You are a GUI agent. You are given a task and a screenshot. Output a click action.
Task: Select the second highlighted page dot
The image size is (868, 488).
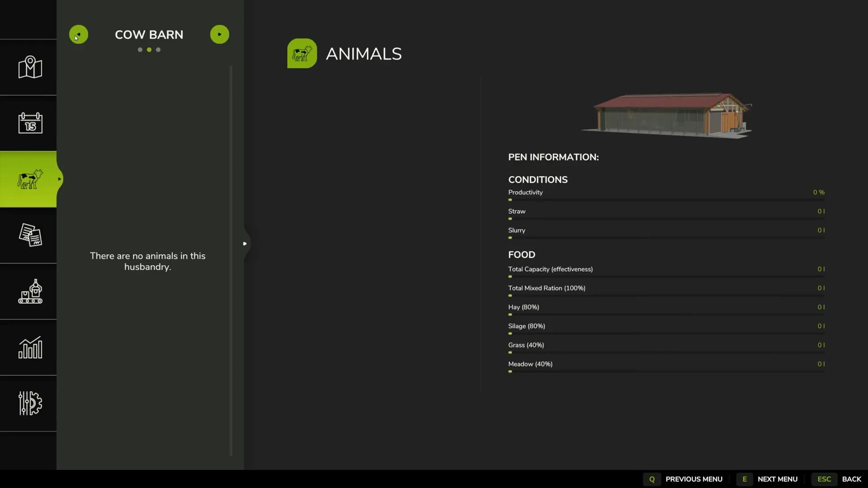[149, 50]
